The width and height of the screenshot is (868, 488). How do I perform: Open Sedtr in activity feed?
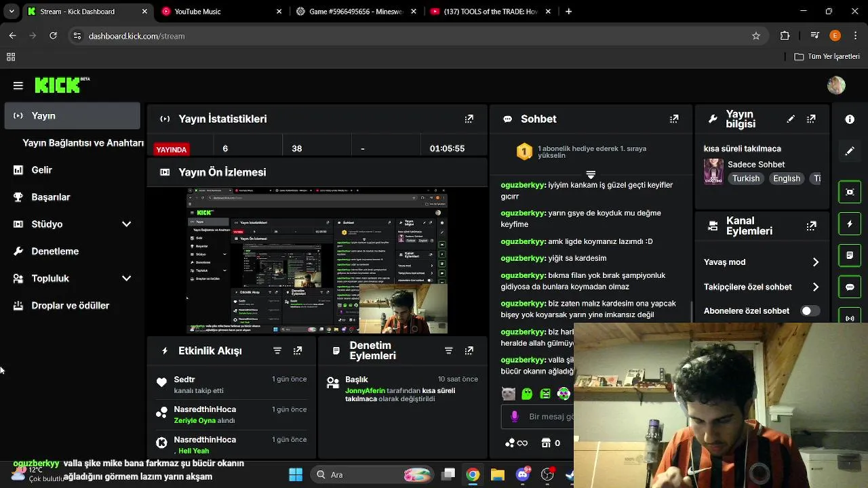click(x=184, y=380)
